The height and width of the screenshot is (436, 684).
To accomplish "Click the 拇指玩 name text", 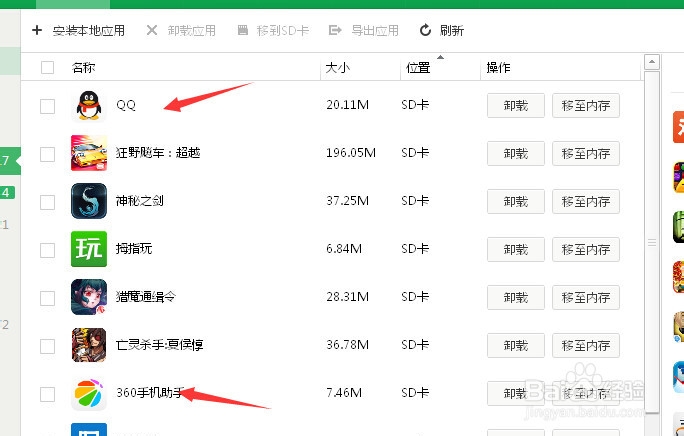I will point(134,249).
